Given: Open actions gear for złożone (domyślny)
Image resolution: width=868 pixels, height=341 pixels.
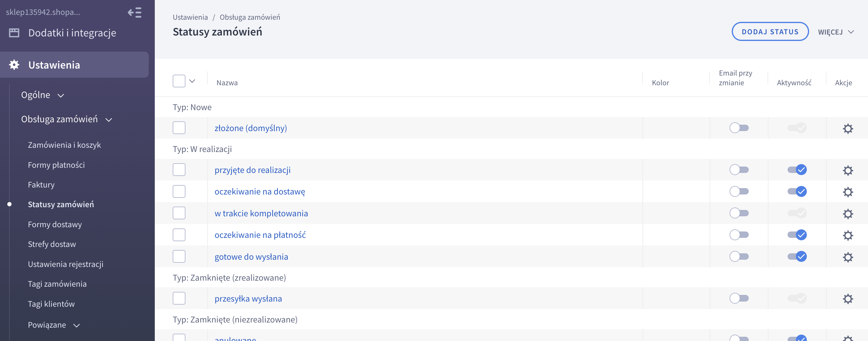Looking at the screenshot, I should pos(847,128).
